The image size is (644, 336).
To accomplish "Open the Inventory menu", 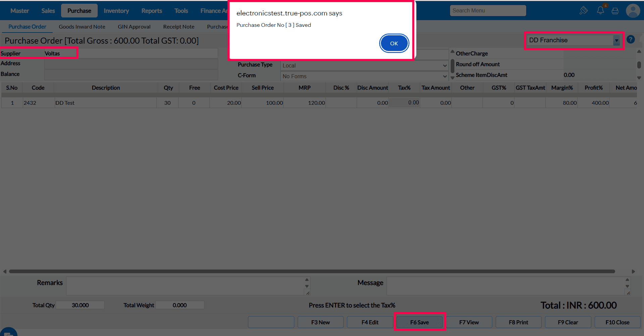I will coord(116,11).
